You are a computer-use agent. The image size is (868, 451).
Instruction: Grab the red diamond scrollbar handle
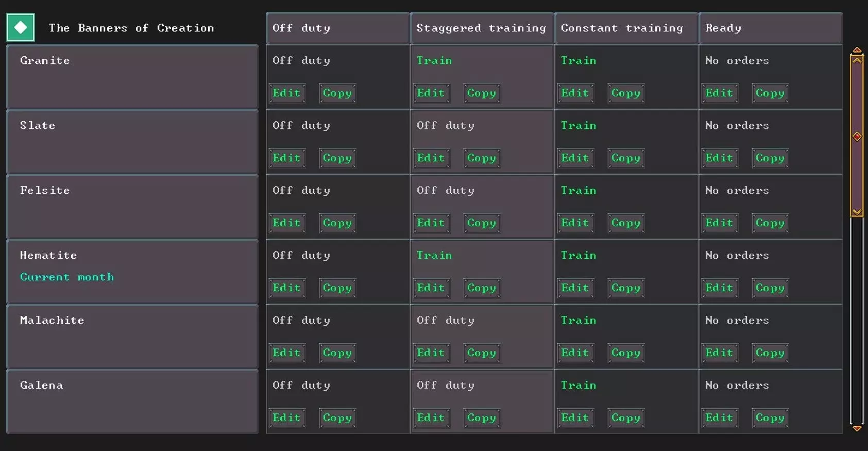point(857,137)
